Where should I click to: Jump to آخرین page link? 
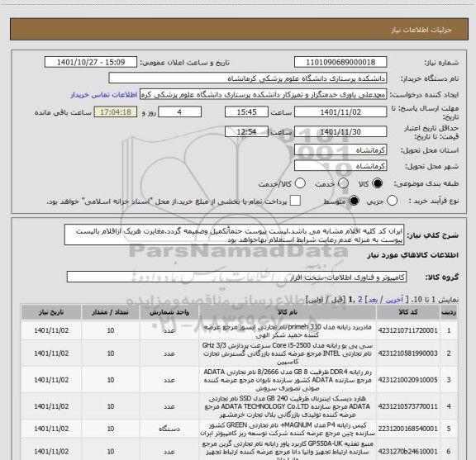pos(394,300)
